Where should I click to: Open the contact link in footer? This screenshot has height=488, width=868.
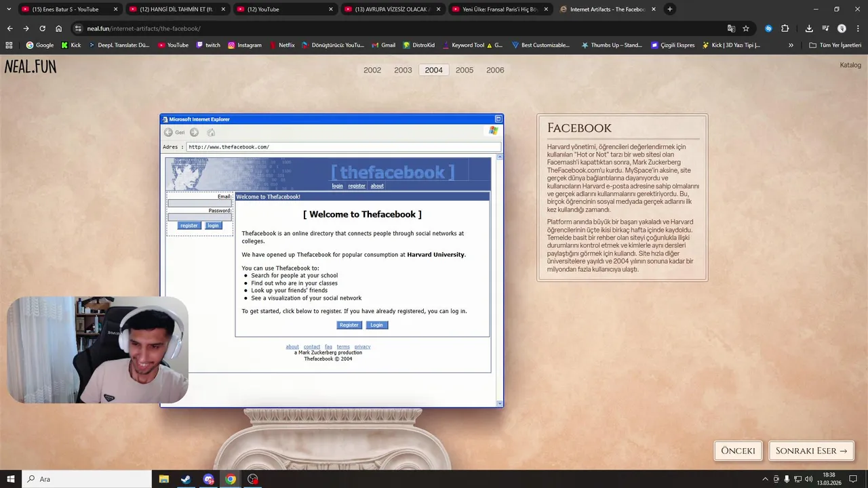[x=312, y=347]
